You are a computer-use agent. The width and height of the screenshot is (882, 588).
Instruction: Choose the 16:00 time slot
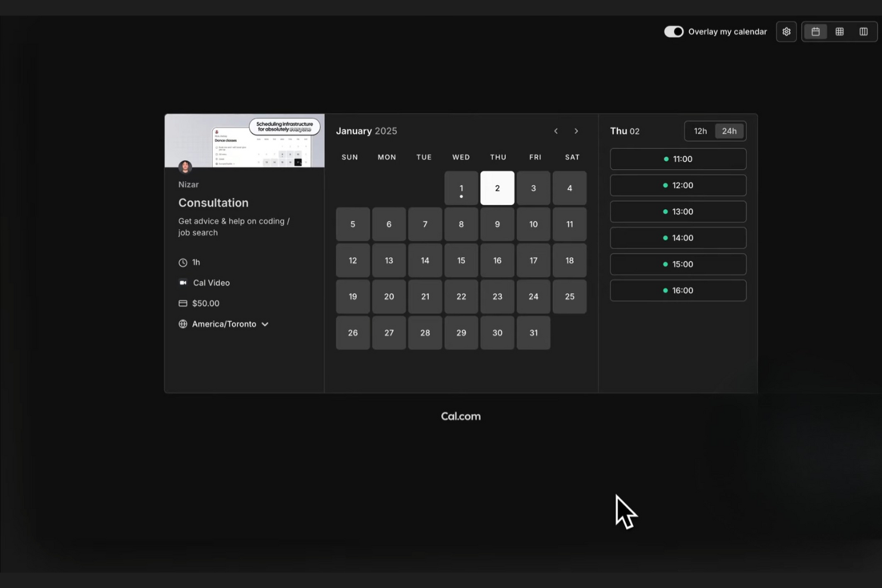pyautogui.click(x=678, y=290)
